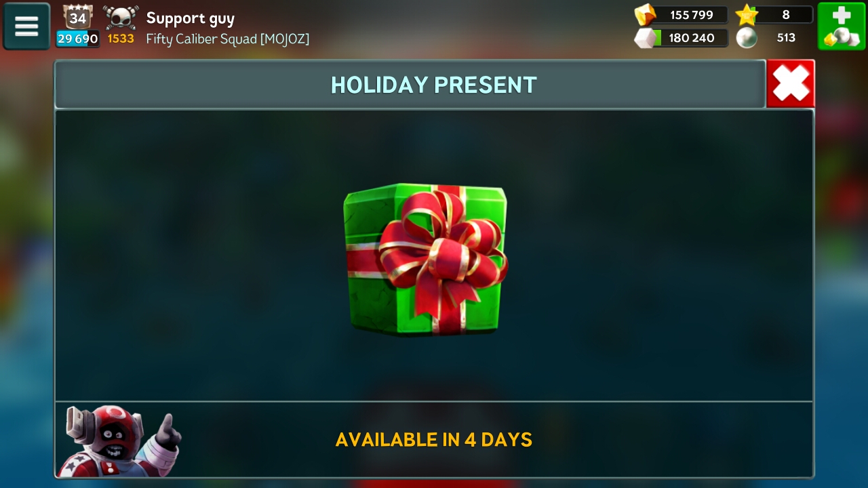Open Fifty Caliber Squad [MOJOZ] label
Viewport: 868px width, 488px height.
point(228,39)
